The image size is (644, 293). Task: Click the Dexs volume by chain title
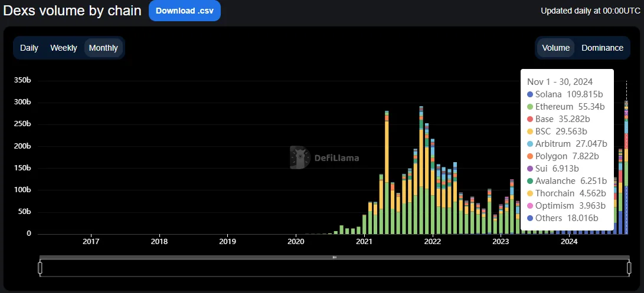point(73,11)
